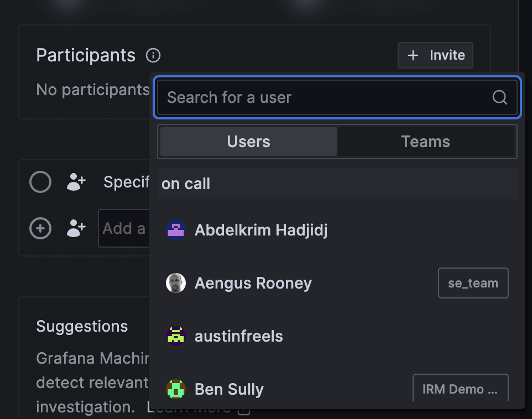Switch to the Users tab
Image resolution: width=532 pixels, height=419 pixels.
pos(248,142)
